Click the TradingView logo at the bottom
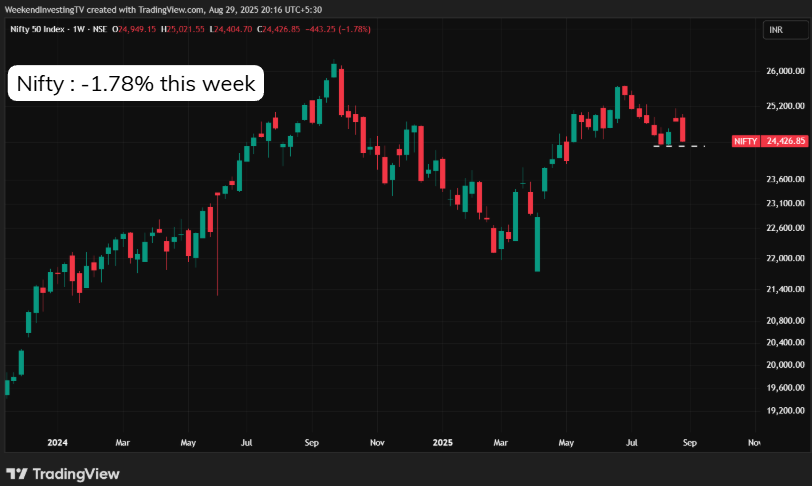Image resolution: width=812 pixels, height=486 pixels. 63,474
